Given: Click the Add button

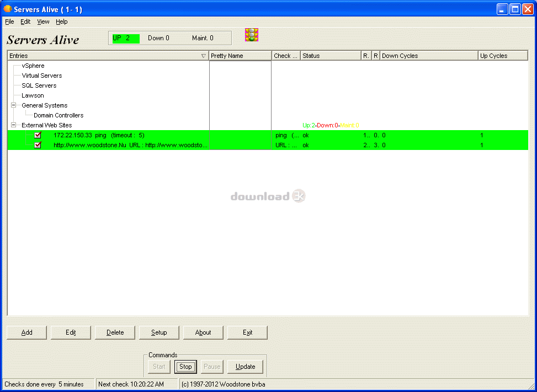Looking at the screenshot, I should point(26,332).
